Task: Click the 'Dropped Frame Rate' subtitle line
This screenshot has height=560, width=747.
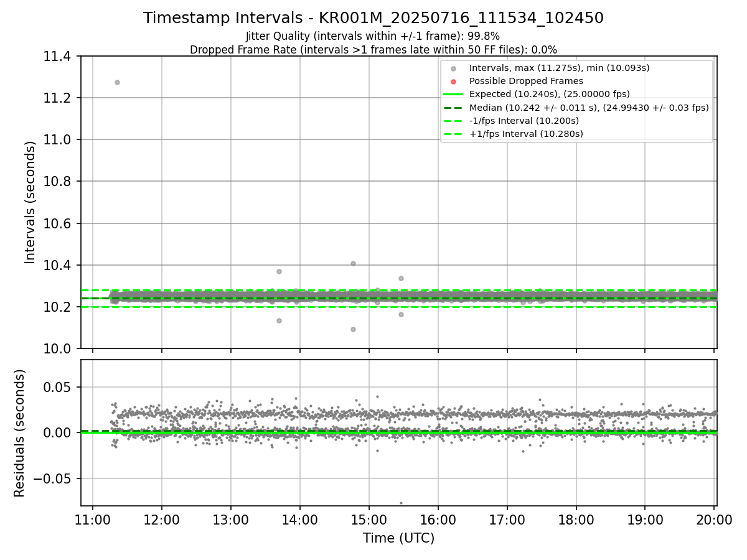Action: click(374, 50)
